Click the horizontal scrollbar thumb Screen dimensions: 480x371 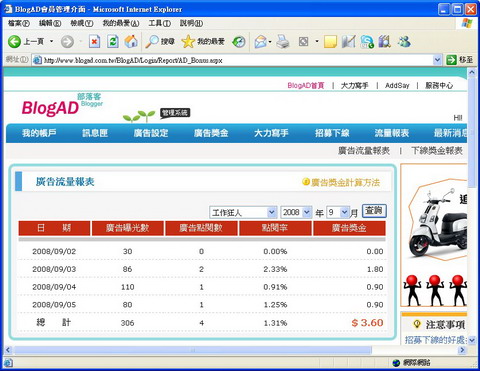pos(193,350)
